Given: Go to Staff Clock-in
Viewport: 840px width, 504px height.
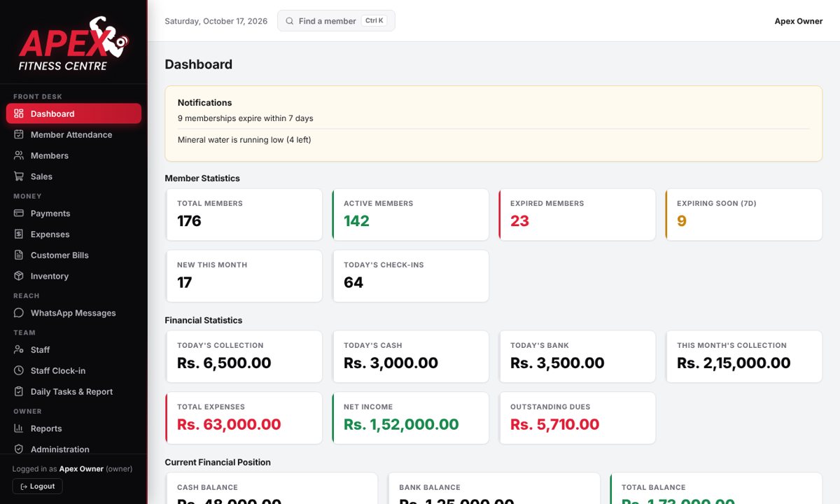Looking at the screenshot, I should tap(73, 370).
